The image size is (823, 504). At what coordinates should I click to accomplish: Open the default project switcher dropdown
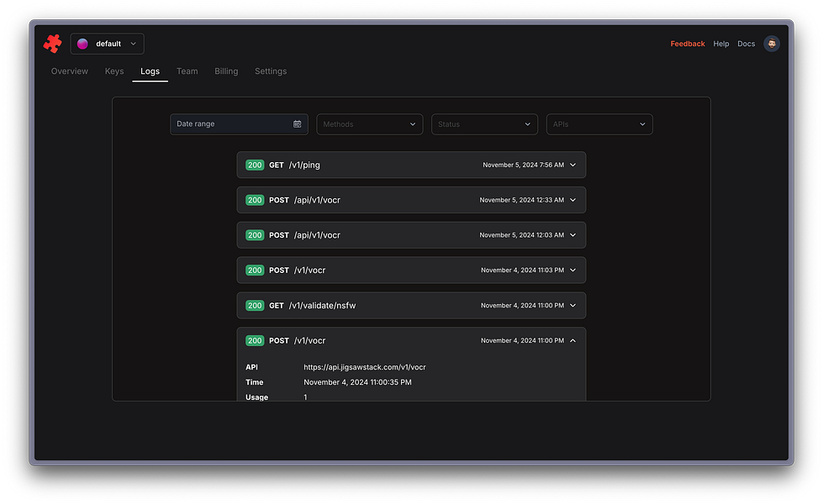pos(107,44)
